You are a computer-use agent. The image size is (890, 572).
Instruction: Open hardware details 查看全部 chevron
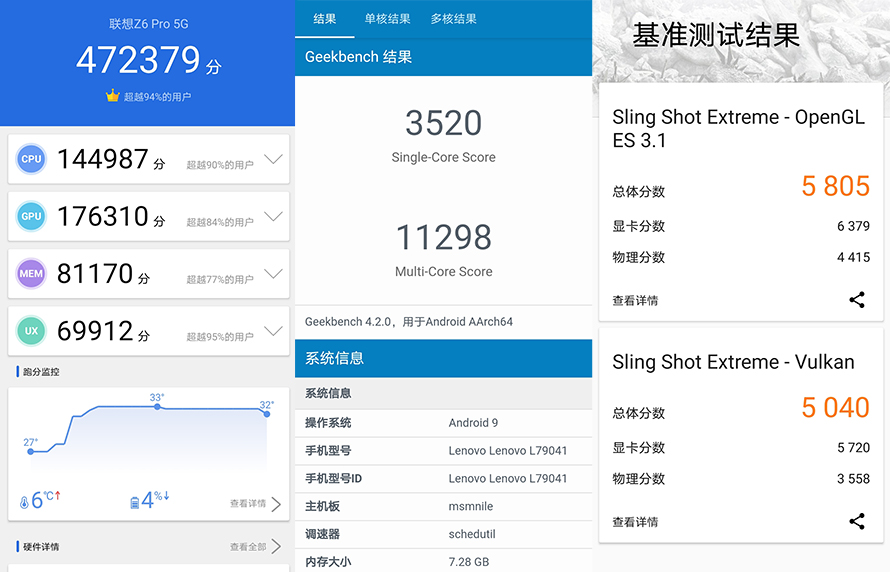[276, 546]
